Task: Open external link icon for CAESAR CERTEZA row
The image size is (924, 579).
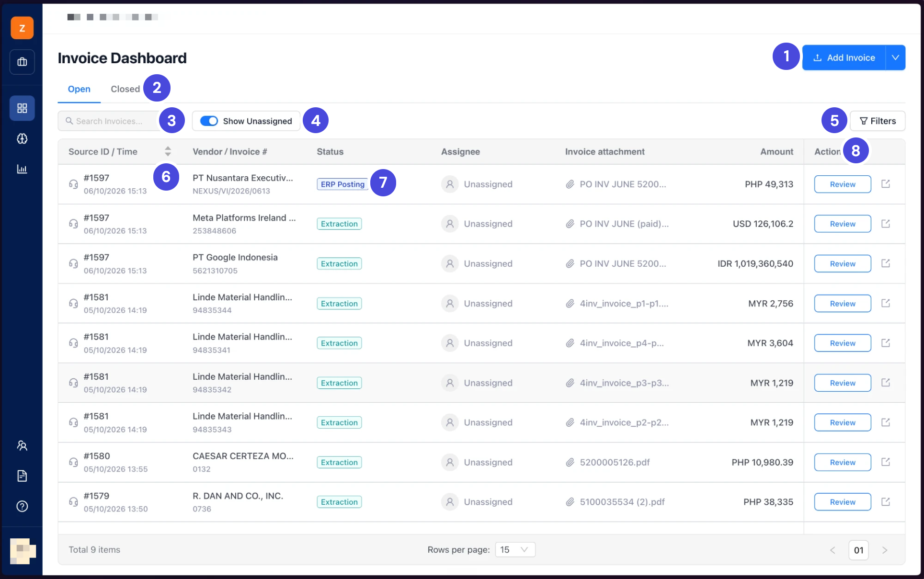Action: (886, 462)
